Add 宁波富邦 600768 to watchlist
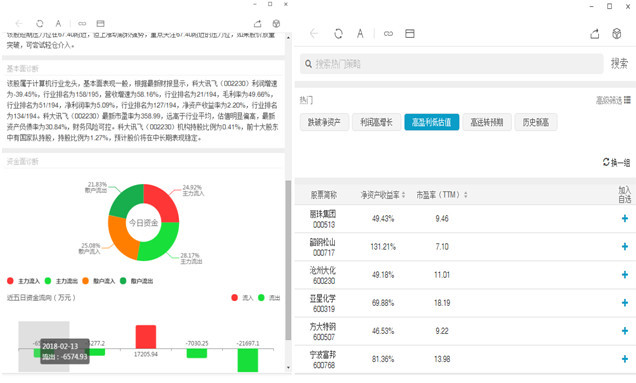Viewport: 636px width, 383px height. [625, 359]
